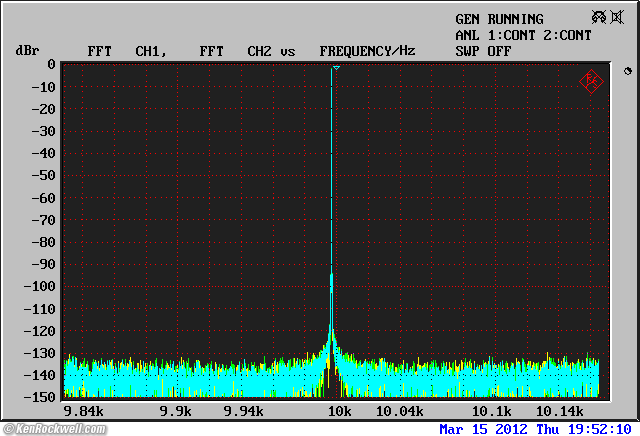Click the -50 y-axis label
This screenshot has width=640, height=436.
pyautogui.click(x=43, y=175)
